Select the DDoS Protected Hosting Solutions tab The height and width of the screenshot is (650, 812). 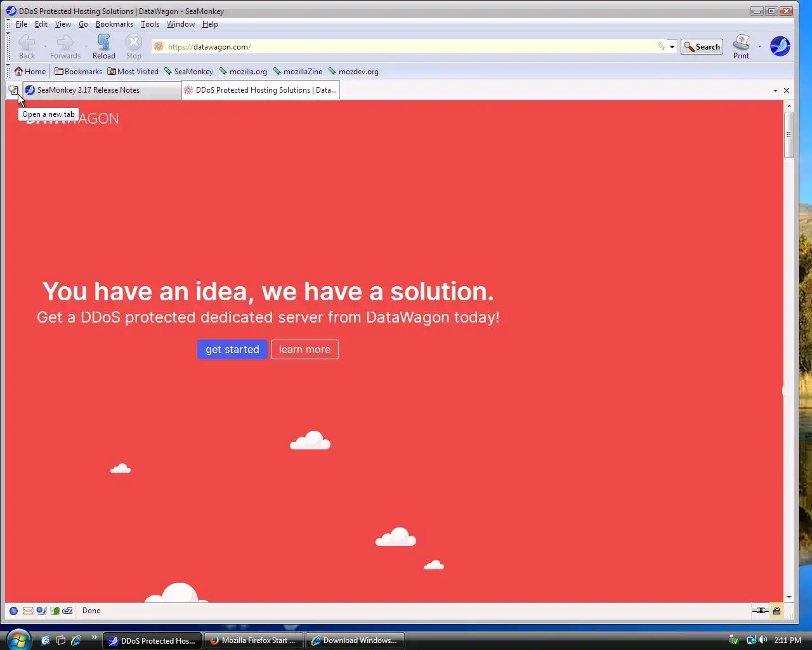(261, 90)
